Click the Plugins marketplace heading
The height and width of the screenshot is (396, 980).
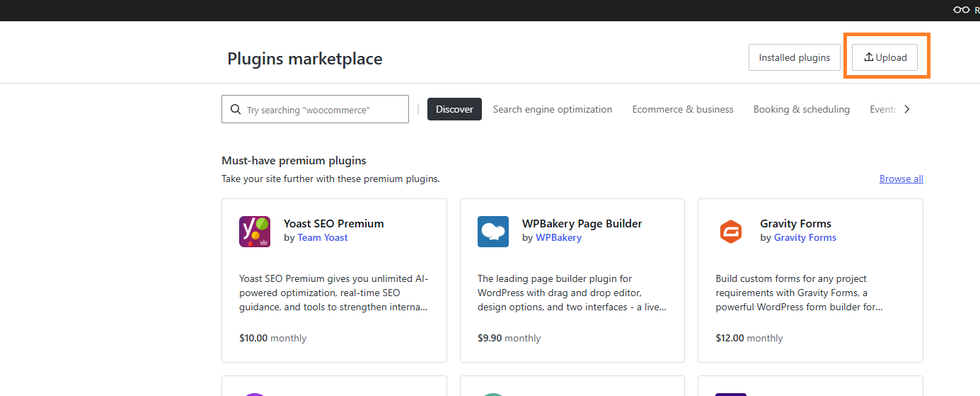pyautogui.click(x=305, y=59)
